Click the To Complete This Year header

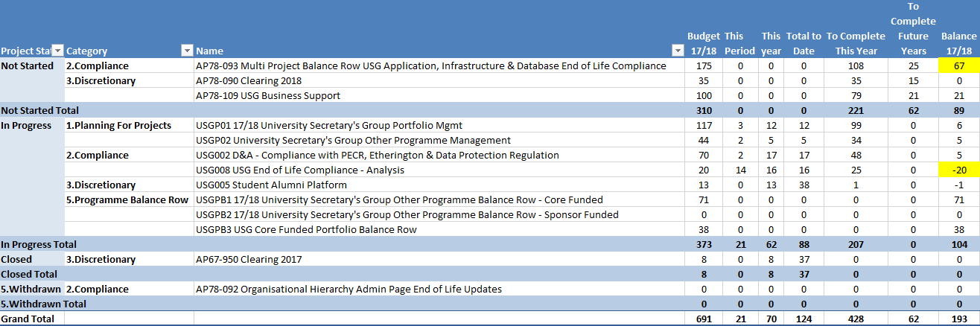pos(856,43)
